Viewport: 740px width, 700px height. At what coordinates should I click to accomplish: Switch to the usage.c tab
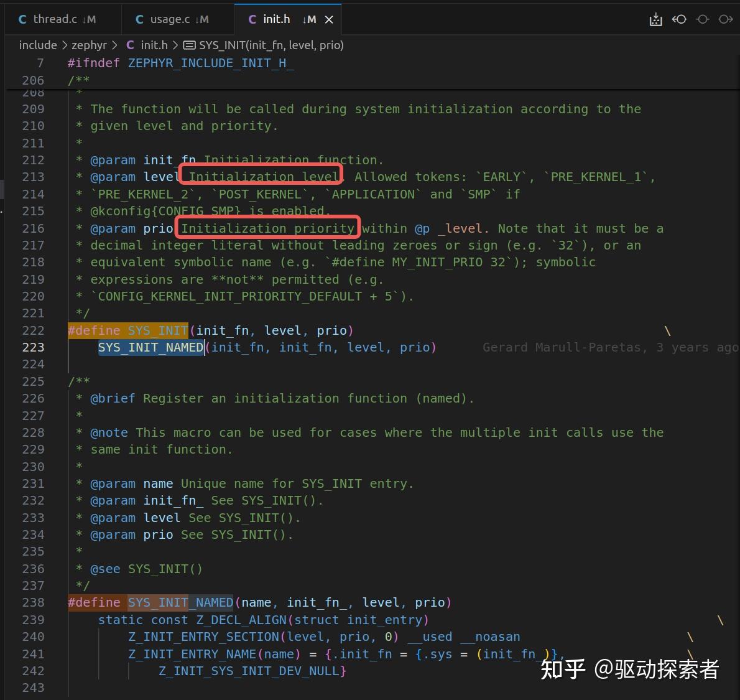tap(173, 19)
